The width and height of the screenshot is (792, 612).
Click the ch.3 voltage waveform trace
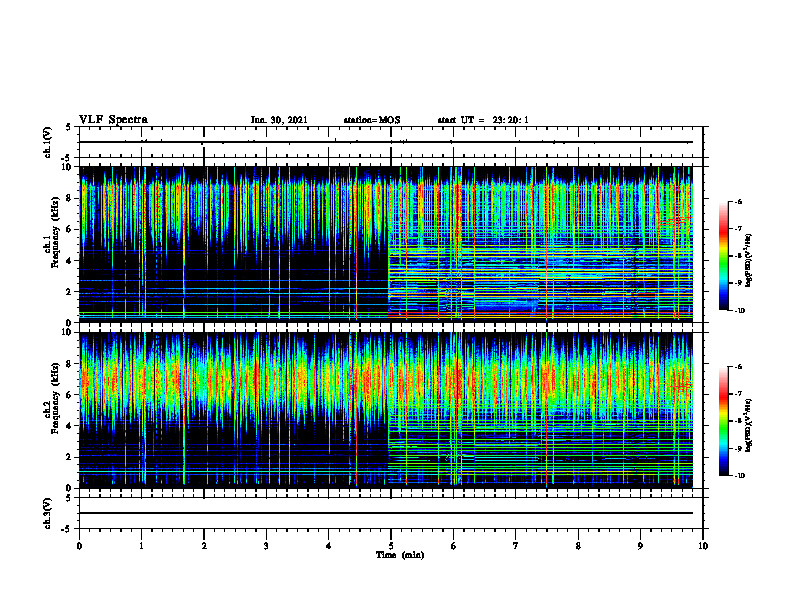coord(385,513)
